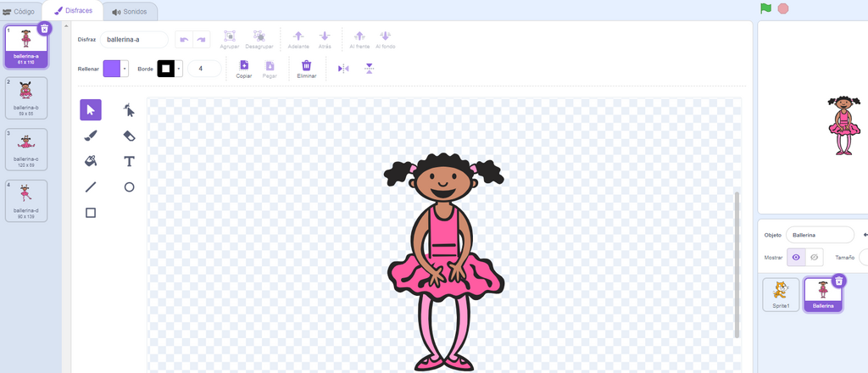The image size is (868, 373).
Task: Click the Eliminar trash icon
Action: coord(307,66)
